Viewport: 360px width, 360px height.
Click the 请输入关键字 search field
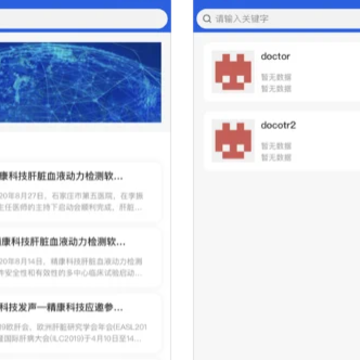coord(278,19)
